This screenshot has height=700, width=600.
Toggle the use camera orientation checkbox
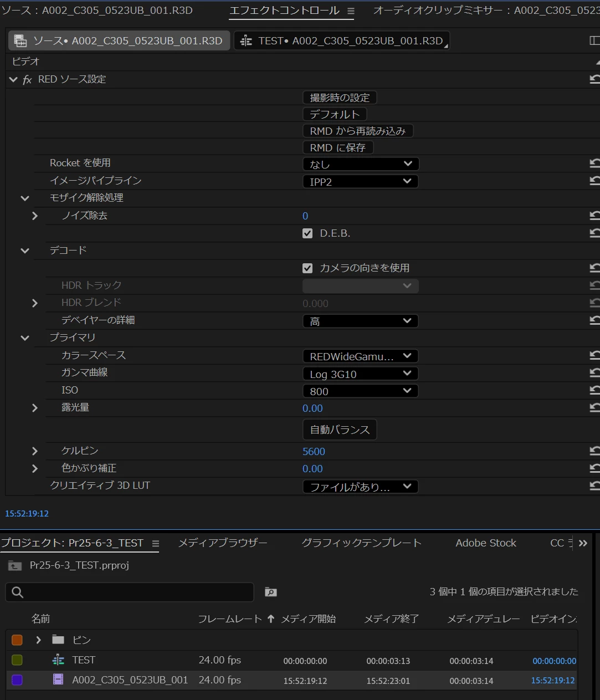[307, 268]
